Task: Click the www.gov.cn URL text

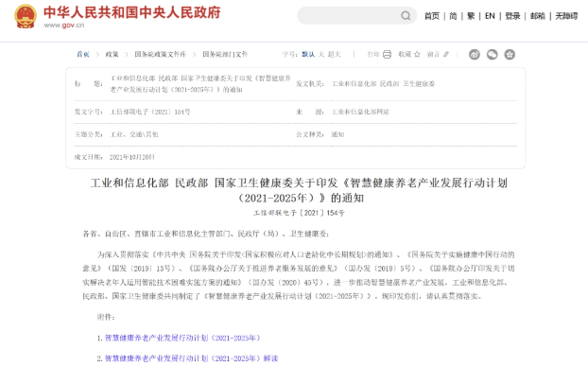Action: (x=63, y=26)
